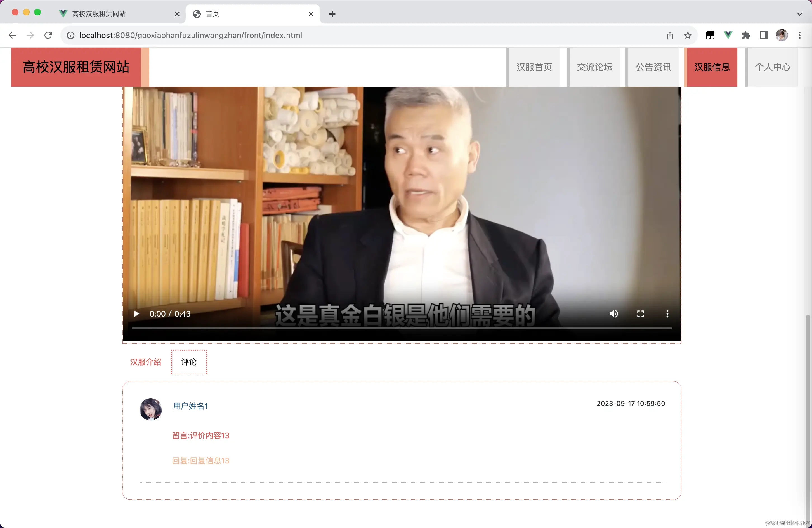Click the video progress bar
Viewport: 812px width, 528px height.
401,328
